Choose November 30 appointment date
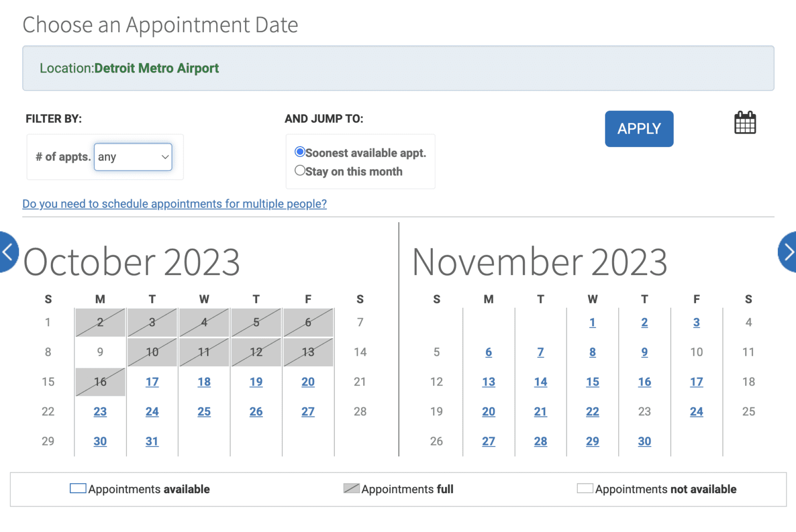The height and width of the screenshot is (532, 796). pyautogui.click(x=644, y=441)
